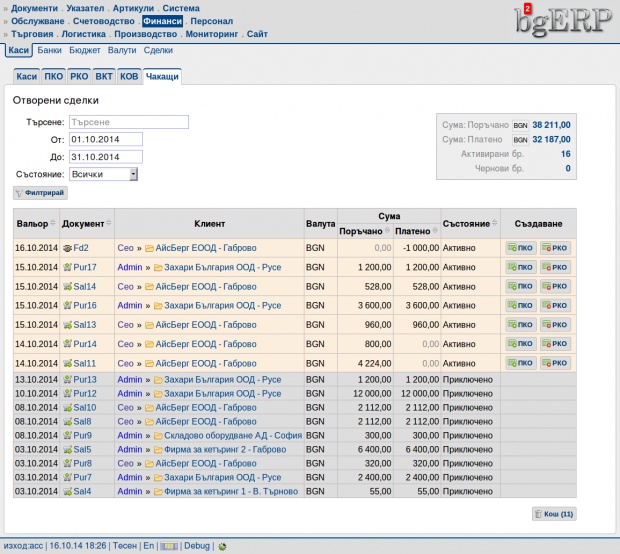Switch to the КОВ sub-tab

[x=129, y=76]
